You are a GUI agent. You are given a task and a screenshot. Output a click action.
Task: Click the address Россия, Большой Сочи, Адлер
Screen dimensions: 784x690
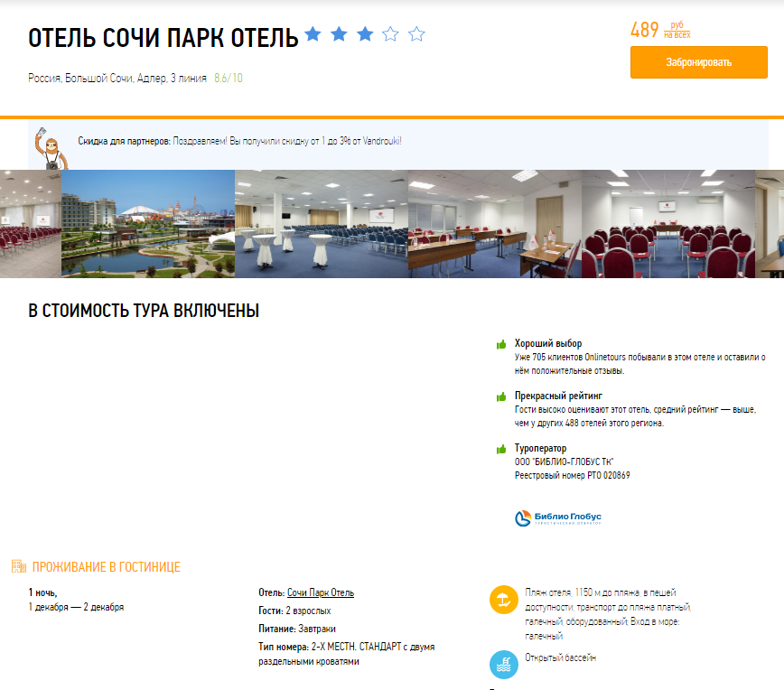point(117,78)
